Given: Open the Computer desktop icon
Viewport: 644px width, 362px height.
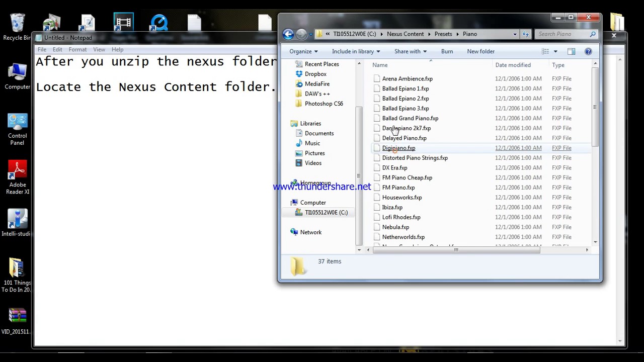Looking at the screenshot, I should [x=17, y=76].
